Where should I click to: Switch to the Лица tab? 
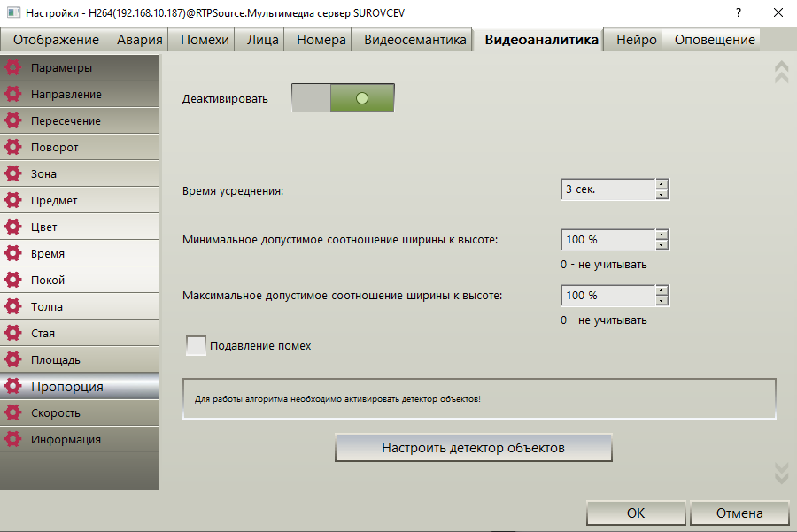click(259, 40)
